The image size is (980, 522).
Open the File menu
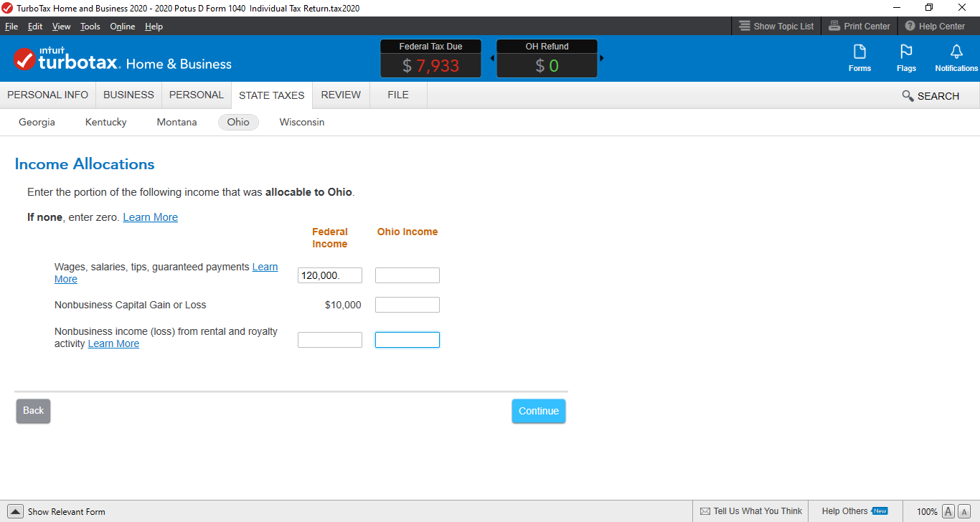(11, 27)
